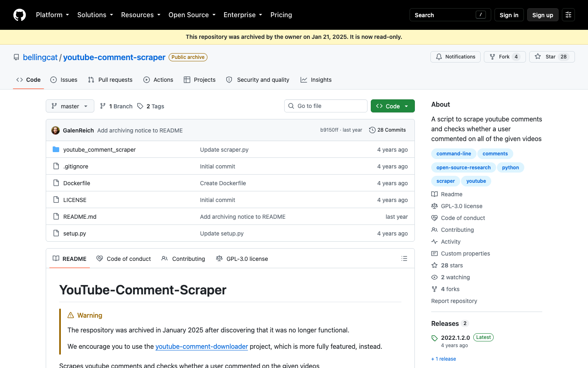Star the repository
588x368 pixels.
(552, 57)
